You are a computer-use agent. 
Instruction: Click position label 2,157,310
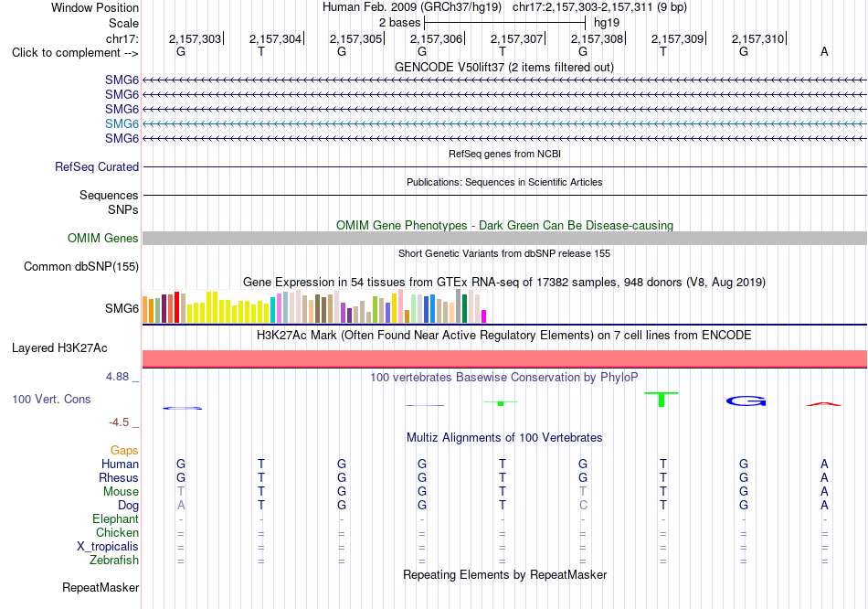click(x=757, y=38)
